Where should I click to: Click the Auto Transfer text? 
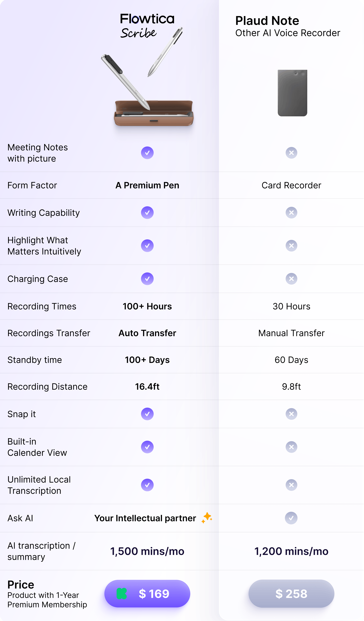[147, 333]
